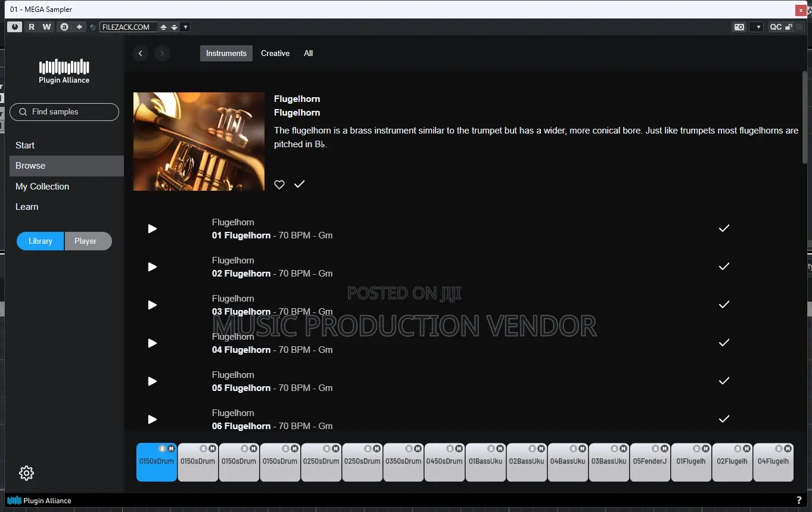
Task: Toggle the checkmark on the 06 Flugelhorn row
Action: click(x=724, y=419)
